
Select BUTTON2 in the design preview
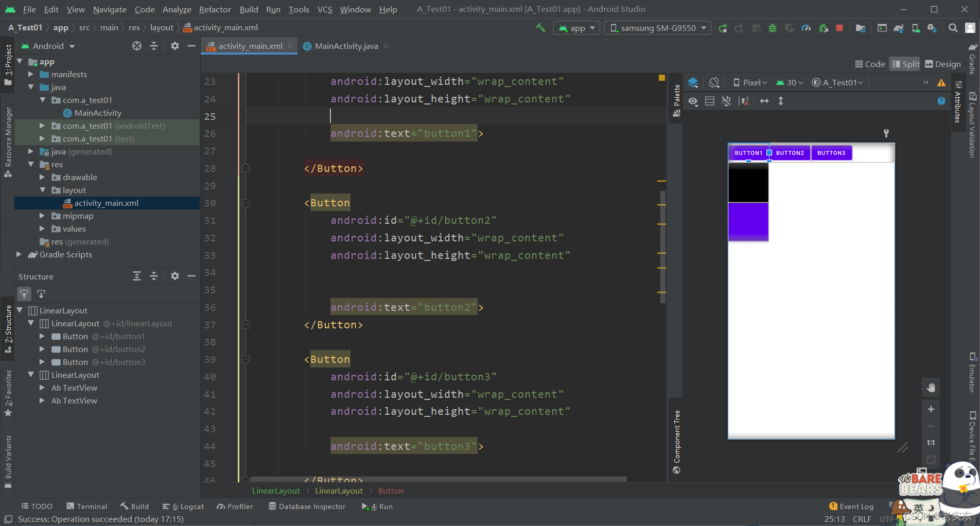coord(790,153)
